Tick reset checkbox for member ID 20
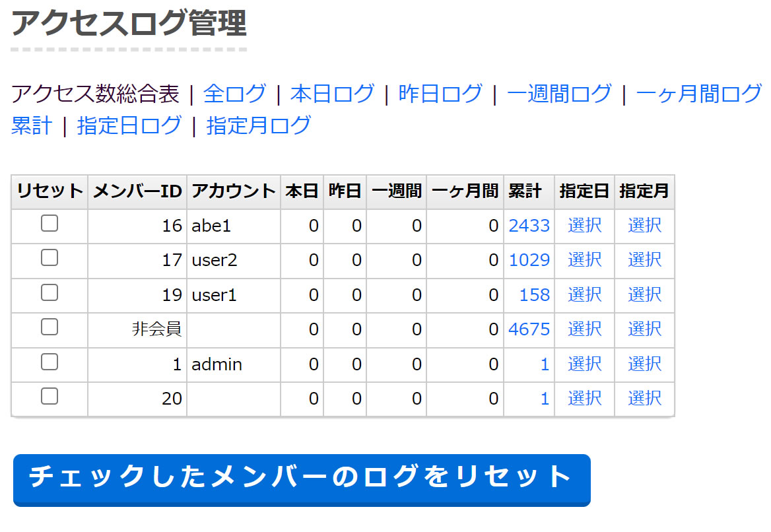 (50, 396)
